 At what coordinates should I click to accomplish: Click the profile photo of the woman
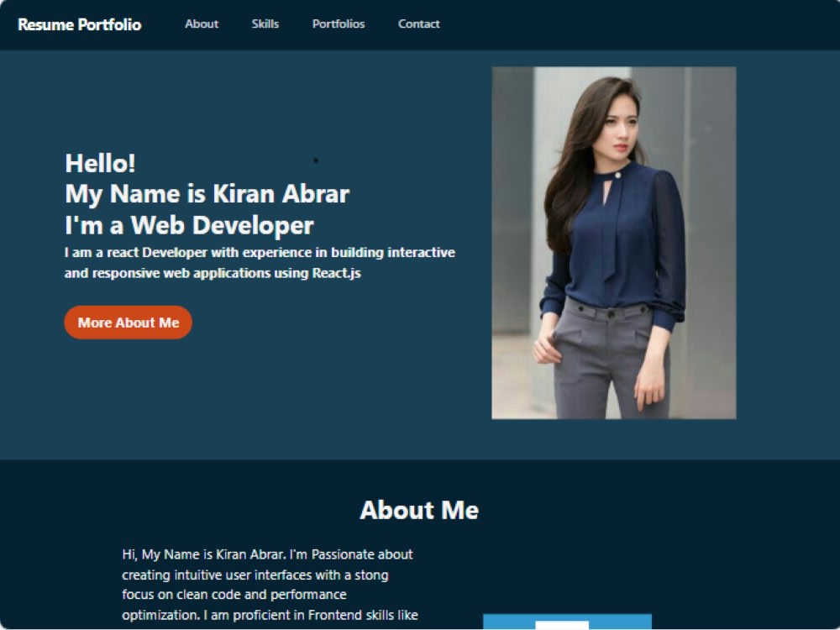614,243
